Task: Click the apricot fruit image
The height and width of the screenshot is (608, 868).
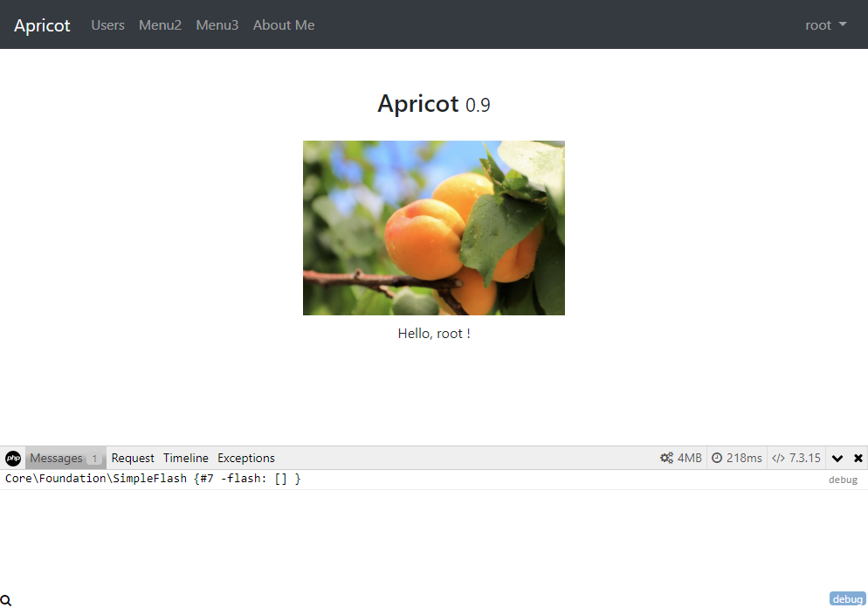Action: 433,228
